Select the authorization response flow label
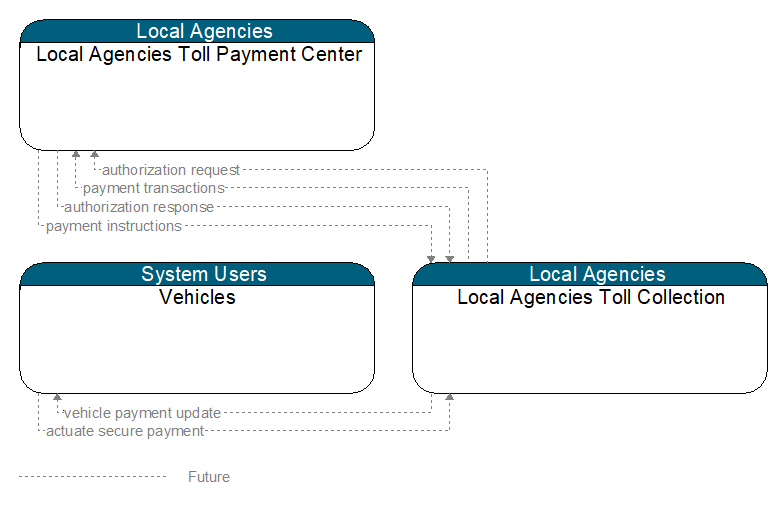Screen dimensions: 783x505 139,207
